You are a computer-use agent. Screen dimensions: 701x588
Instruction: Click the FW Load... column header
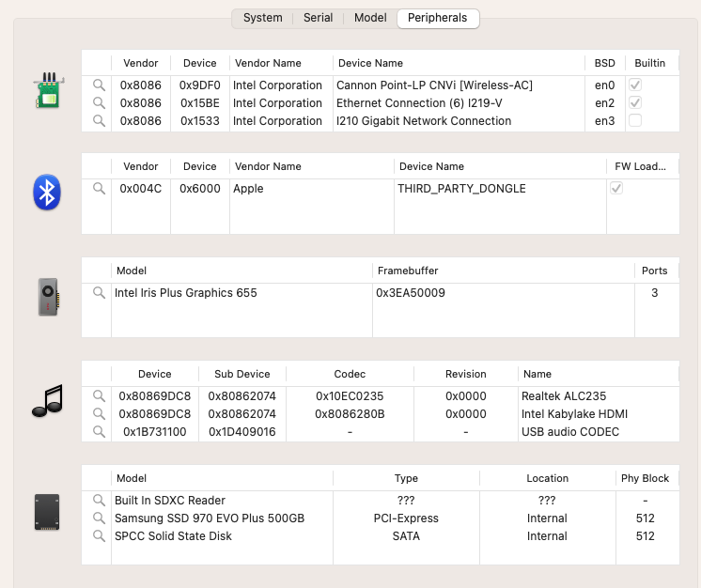click(640, 166)
